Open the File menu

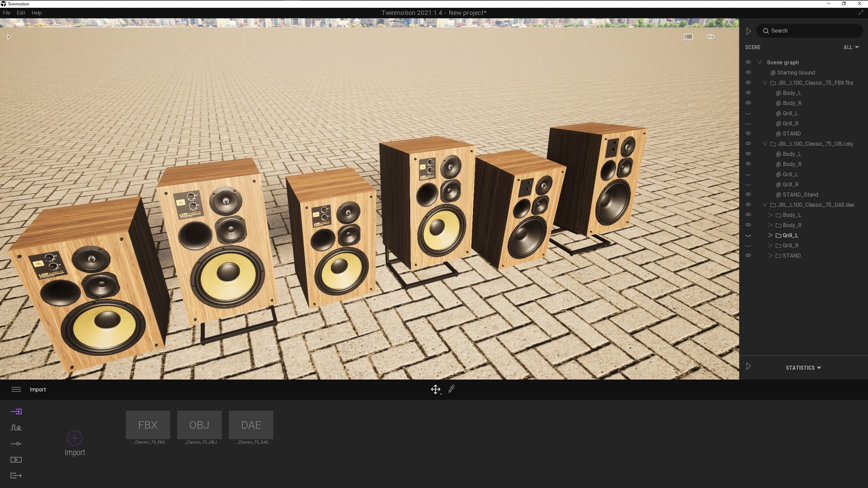(6, 13)
